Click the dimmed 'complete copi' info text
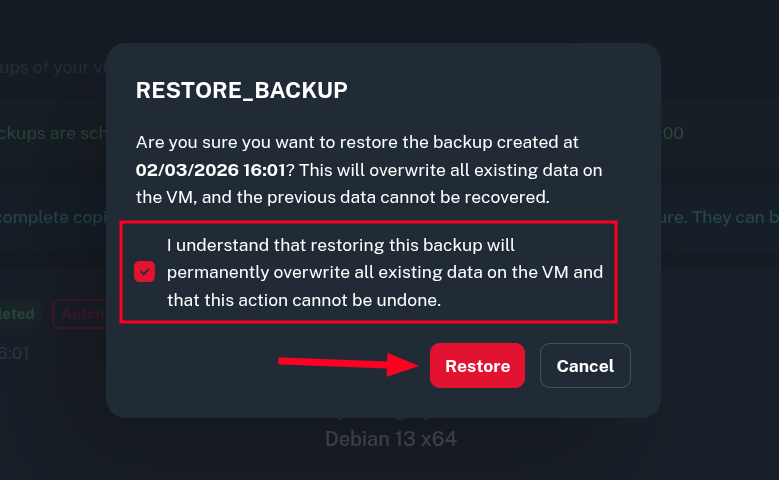This screenshot has height=480, width=779. 52,216
